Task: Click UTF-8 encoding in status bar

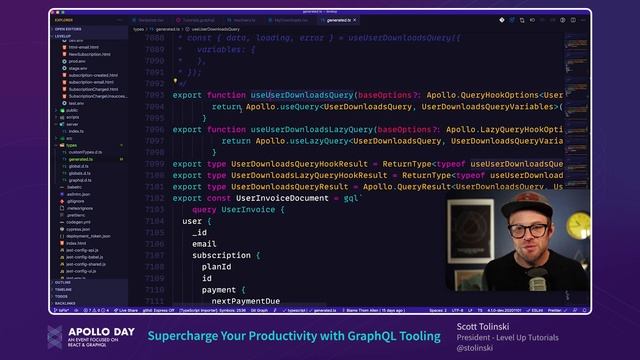Action: 457,311
